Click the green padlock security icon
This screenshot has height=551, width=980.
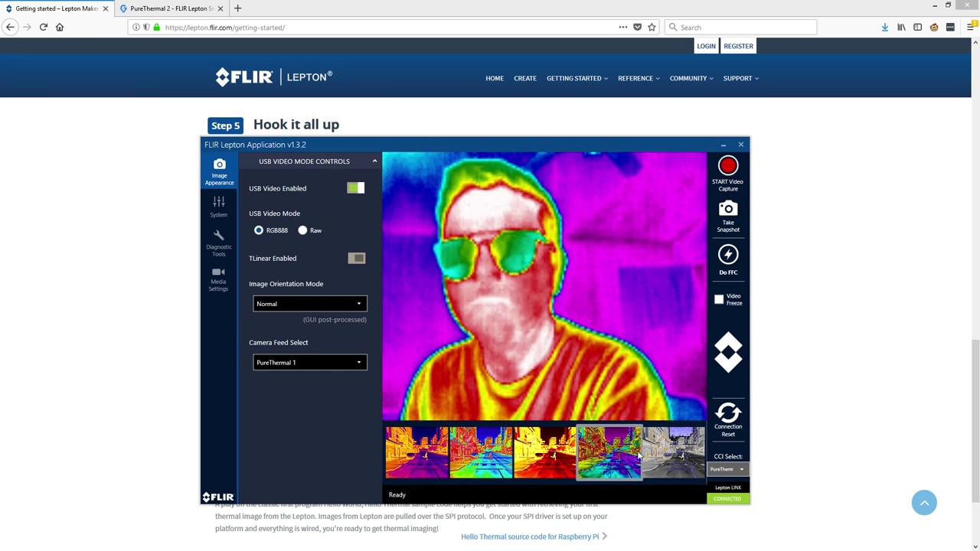(157, 27)
